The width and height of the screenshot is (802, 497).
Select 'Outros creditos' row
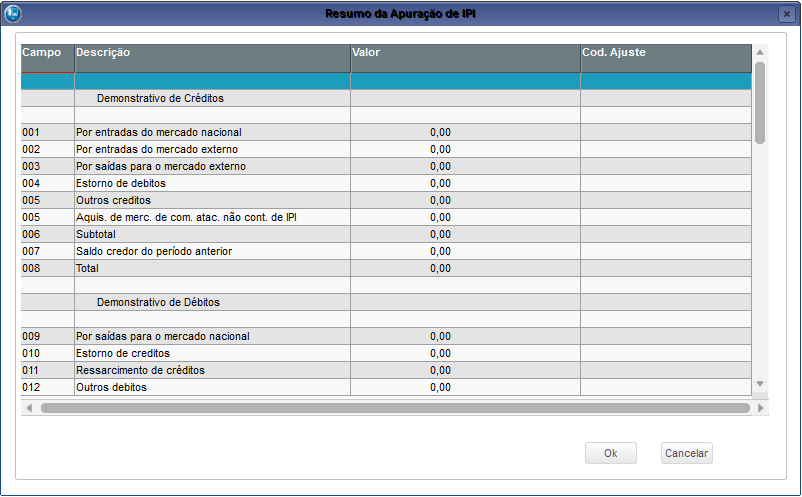pos(386,200)
